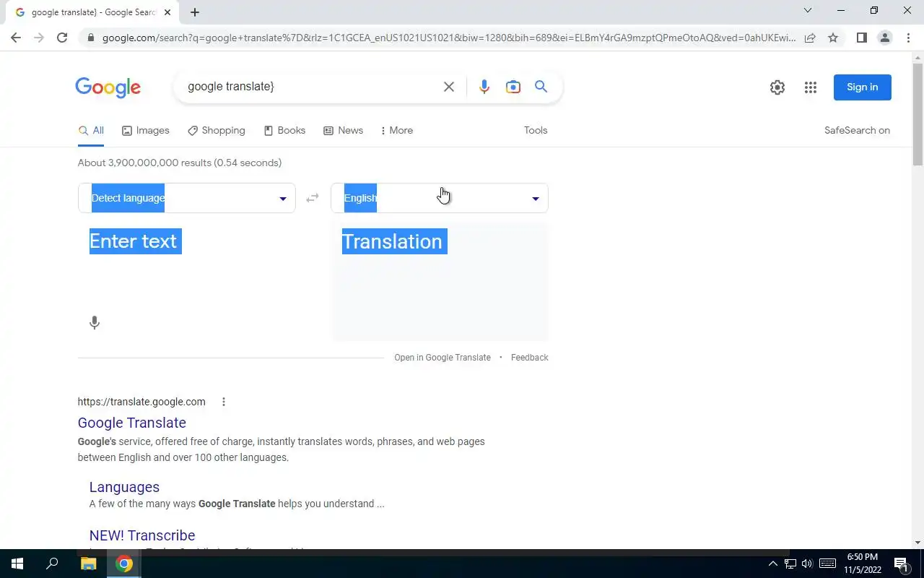924x578 pixels.
Task: Click the Google search text field
Action: point(310,87)
